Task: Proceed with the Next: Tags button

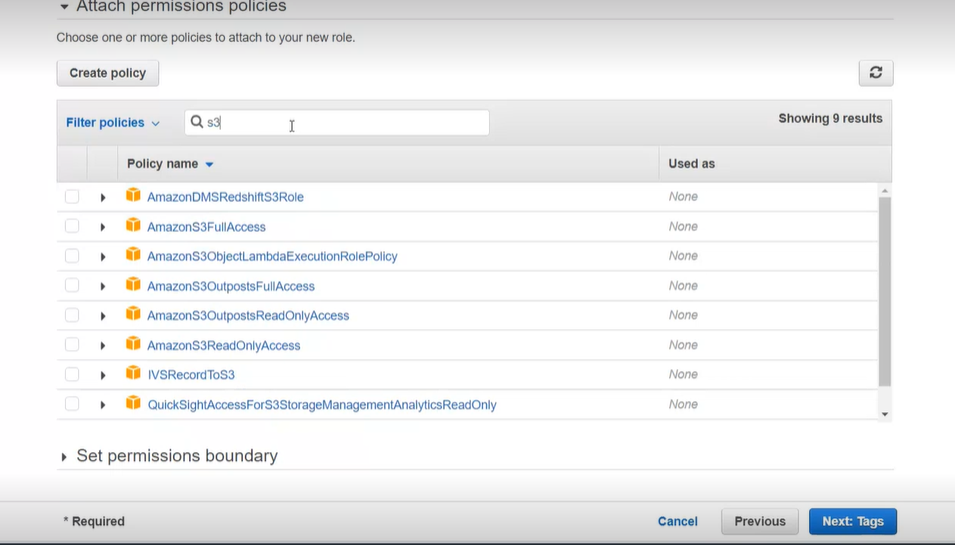Action: point(853,521)
